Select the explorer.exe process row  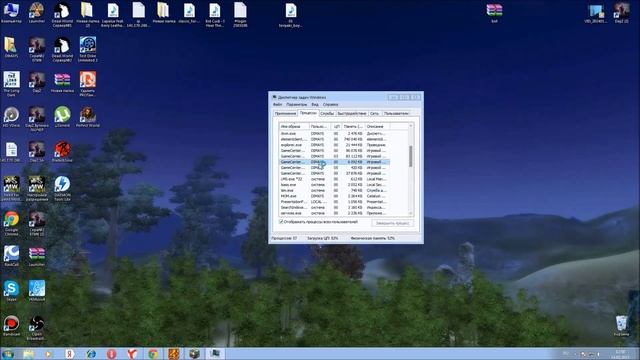click(334, 145)
